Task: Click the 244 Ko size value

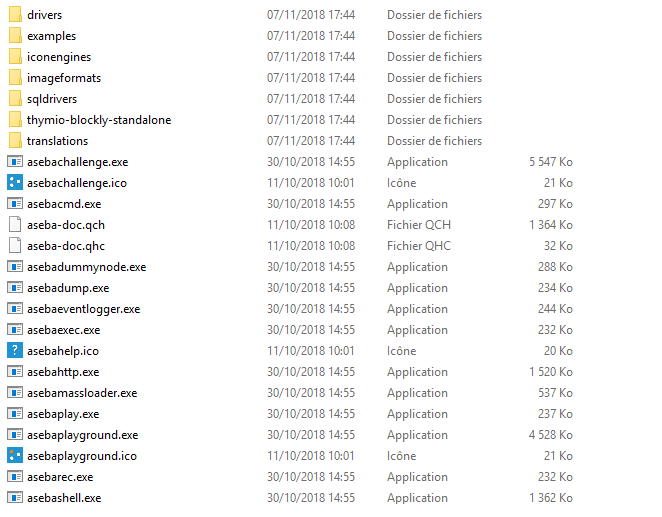Action: click(x=555, y=309)
